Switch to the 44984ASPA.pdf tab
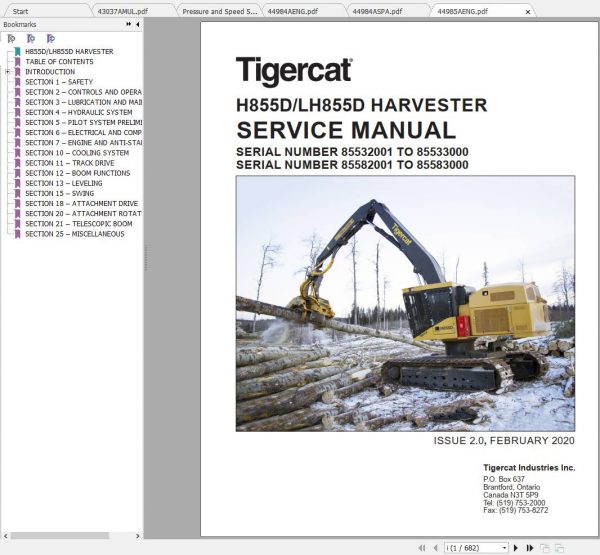 tap(377, 11)
